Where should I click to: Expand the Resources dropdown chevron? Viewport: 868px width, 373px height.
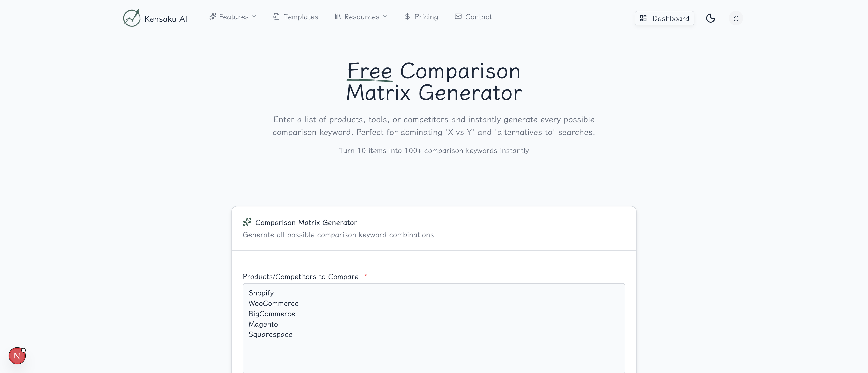(x=385, y=17)
